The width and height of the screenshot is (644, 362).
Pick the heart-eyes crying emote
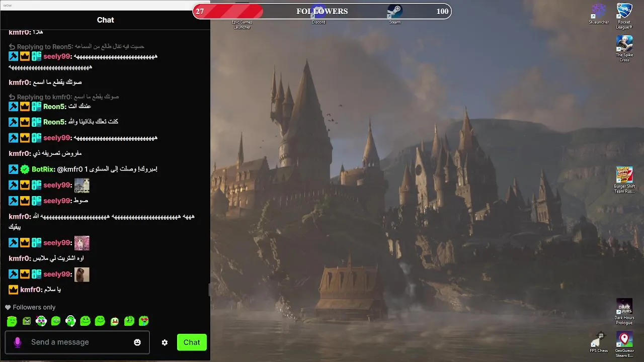coord(144,321)
